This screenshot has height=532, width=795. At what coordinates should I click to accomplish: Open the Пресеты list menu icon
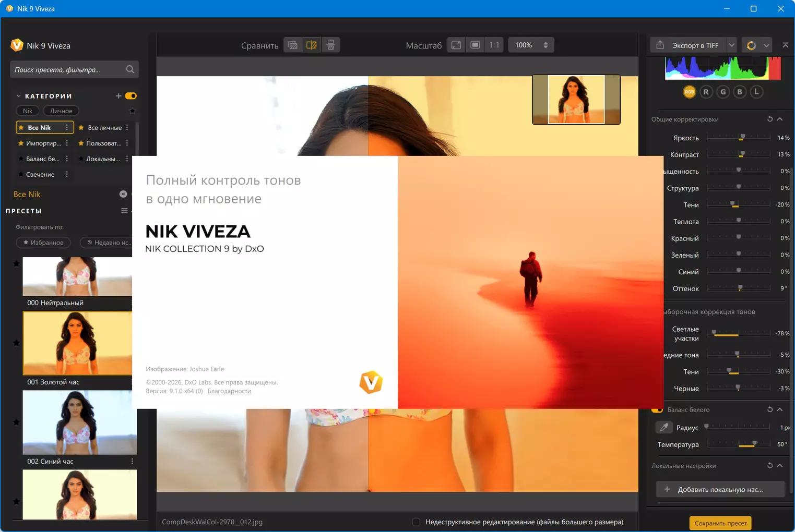pos(124,211)
